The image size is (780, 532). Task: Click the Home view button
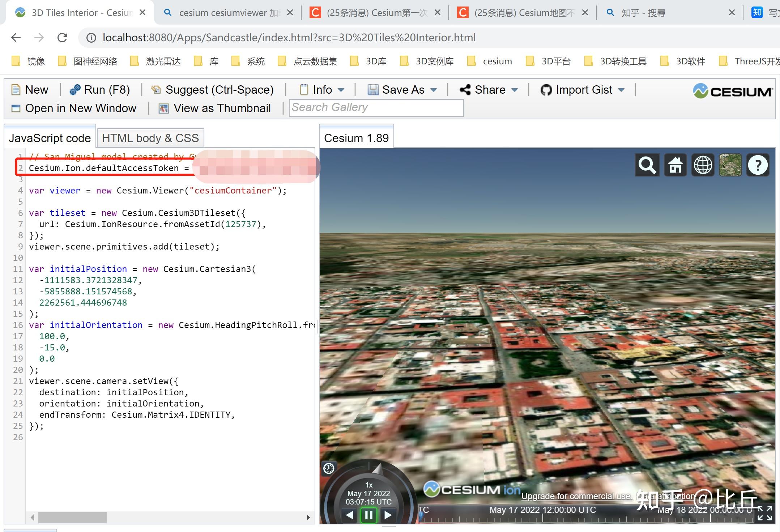[675, 165]
